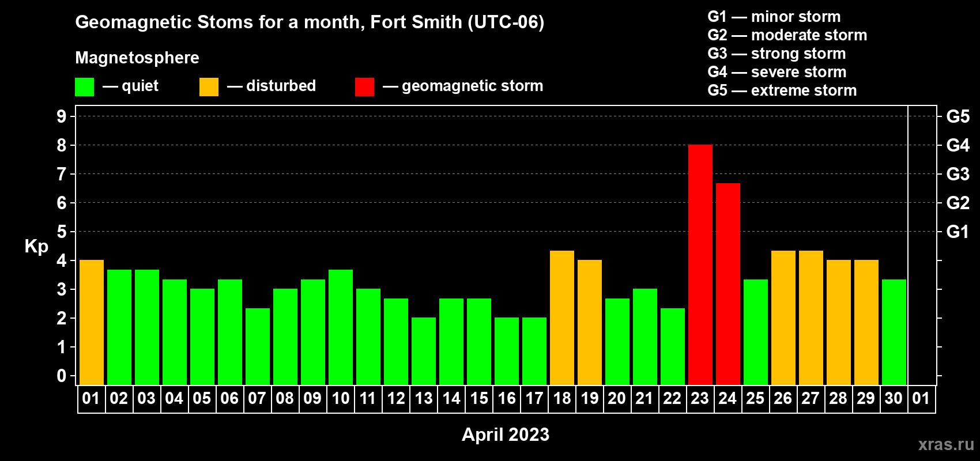Click the G2 label on right axis

click(958, 203)
